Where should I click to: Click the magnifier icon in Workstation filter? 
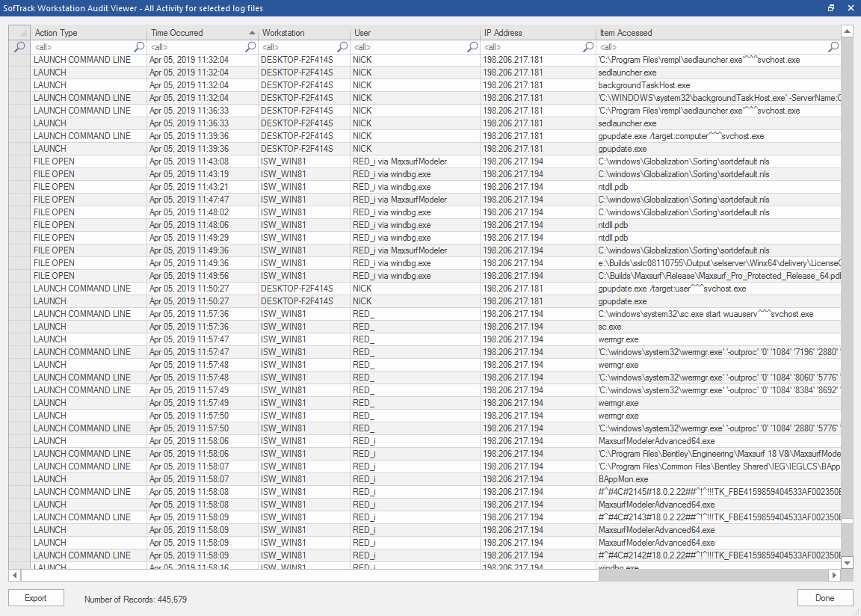[x=342, y=46]
